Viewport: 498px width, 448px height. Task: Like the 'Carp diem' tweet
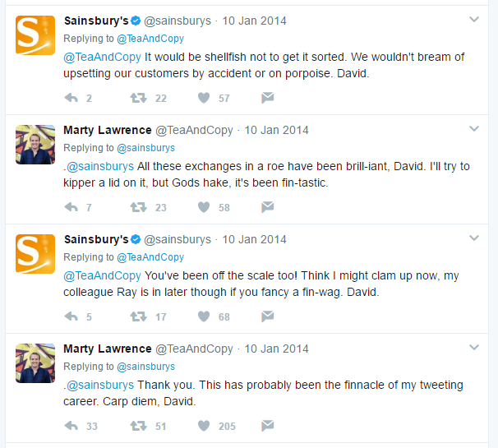(204, 426)
